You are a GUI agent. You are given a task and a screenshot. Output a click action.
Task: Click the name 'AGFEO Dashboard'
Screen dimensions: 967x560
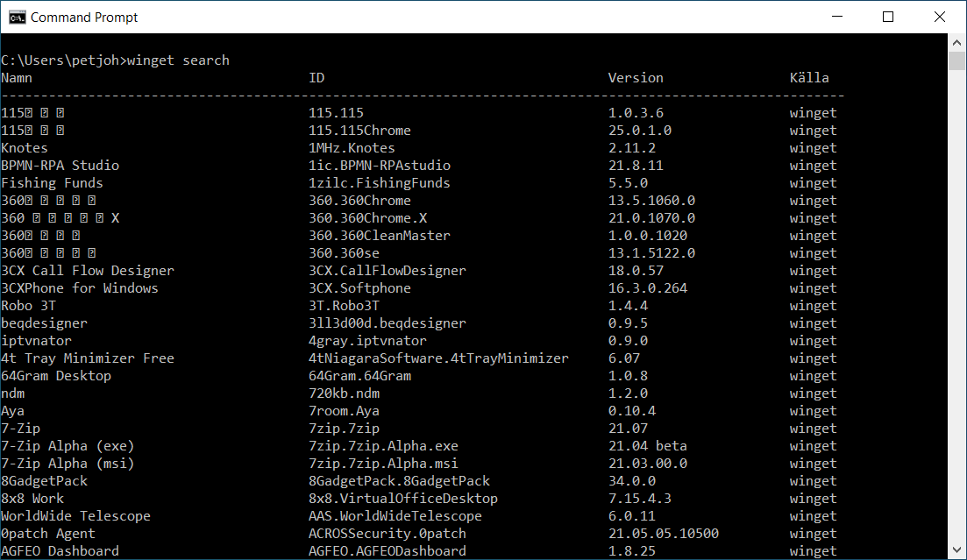pyautogui.click(x=60, y=551)
